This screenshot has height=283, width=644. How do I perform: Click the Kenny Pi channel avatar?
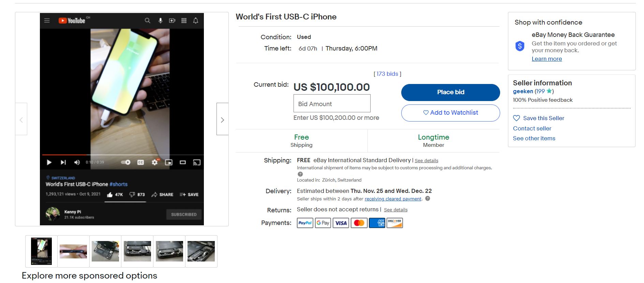tap(53, 214)
